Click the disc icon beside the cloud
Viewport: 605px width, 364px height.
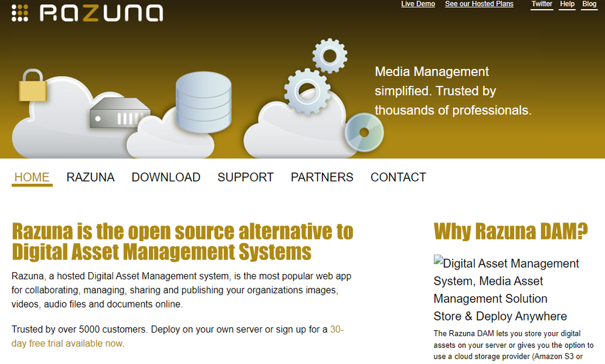[x=364, y=132]
